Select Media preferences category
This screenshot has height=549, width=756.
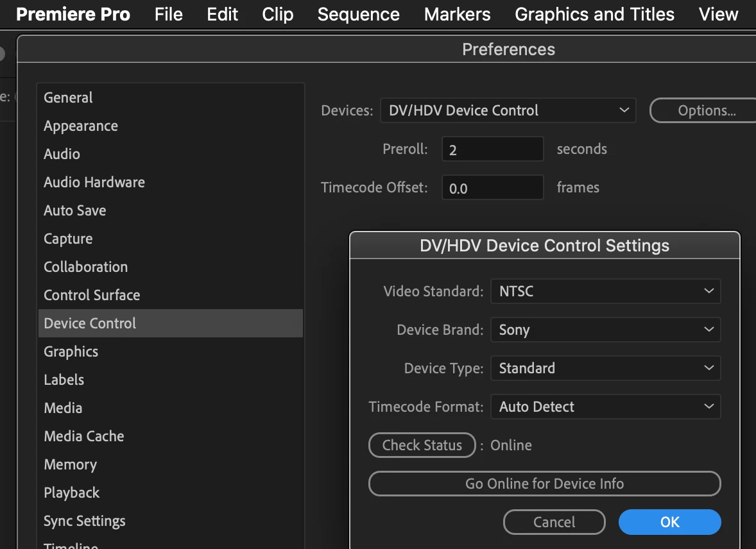170,408
